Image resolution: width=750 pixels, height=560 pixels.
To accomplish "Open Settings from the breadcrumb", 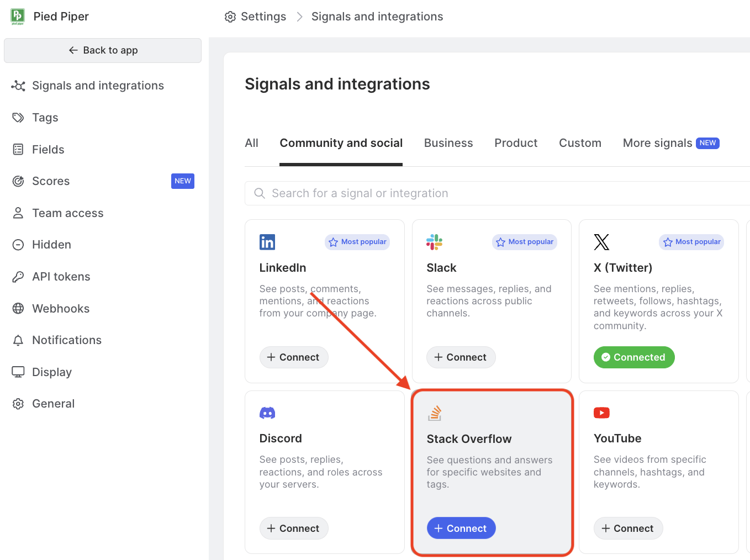I will click(x=263, y=17).
